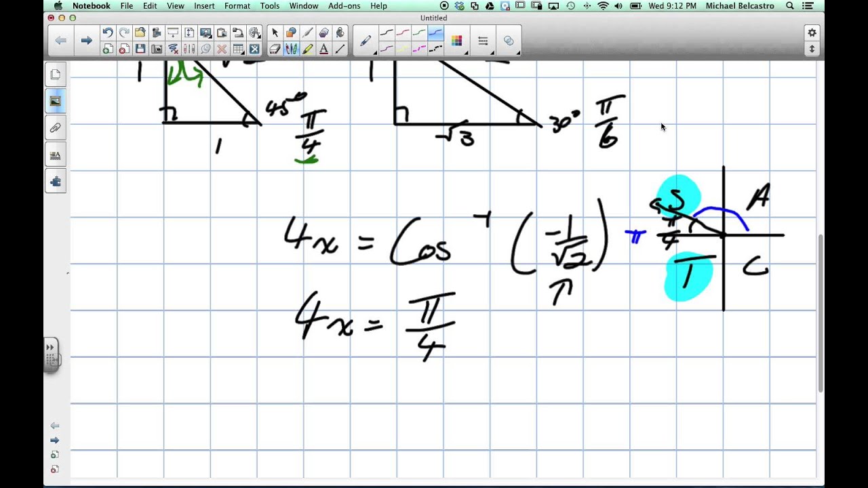Select the green pen line style

pos(419,33)
